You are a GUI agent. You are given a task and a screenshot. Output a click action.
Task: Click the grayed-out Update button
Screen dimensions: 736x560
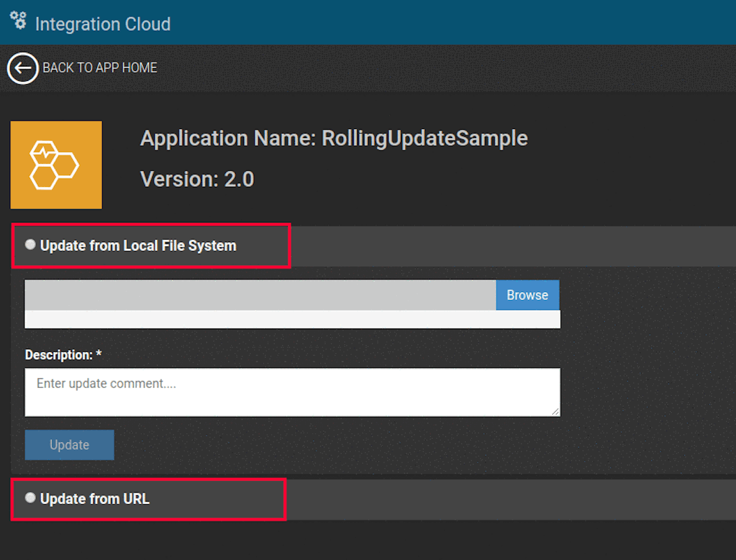pyautogui.click(x=69, y=445)
